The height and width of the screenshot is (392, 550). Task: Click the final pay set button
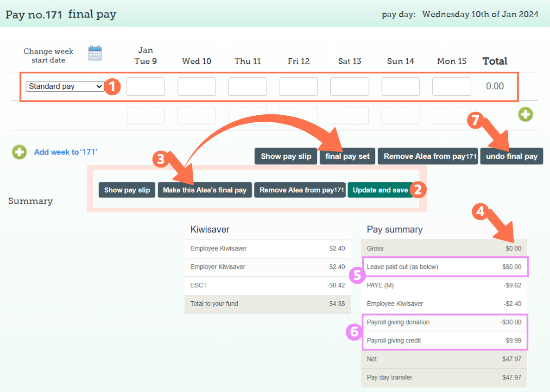click(347, 156)
